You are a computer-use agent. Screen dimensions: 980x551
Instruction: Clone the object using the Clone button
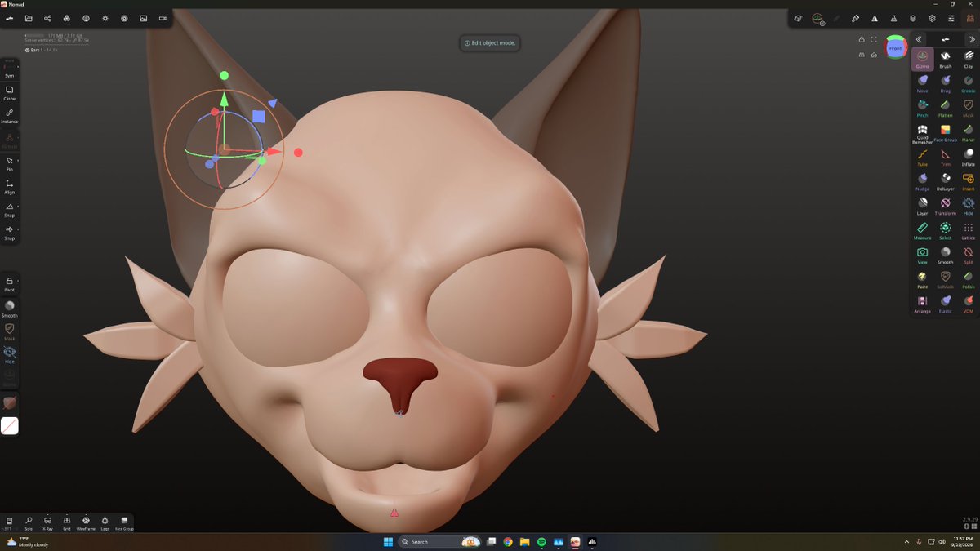(x=10, y=92)
